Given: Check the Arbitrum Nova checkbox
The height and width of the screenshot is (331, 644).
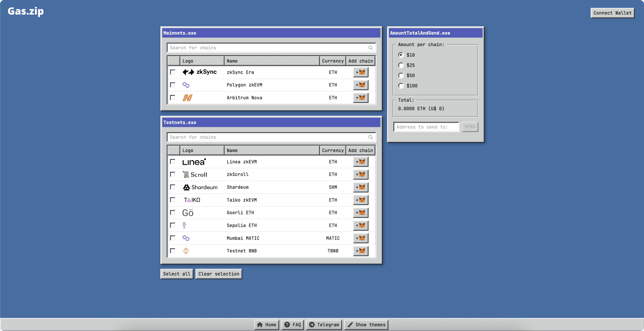Looking at the screenshot, I should point(173,98).
